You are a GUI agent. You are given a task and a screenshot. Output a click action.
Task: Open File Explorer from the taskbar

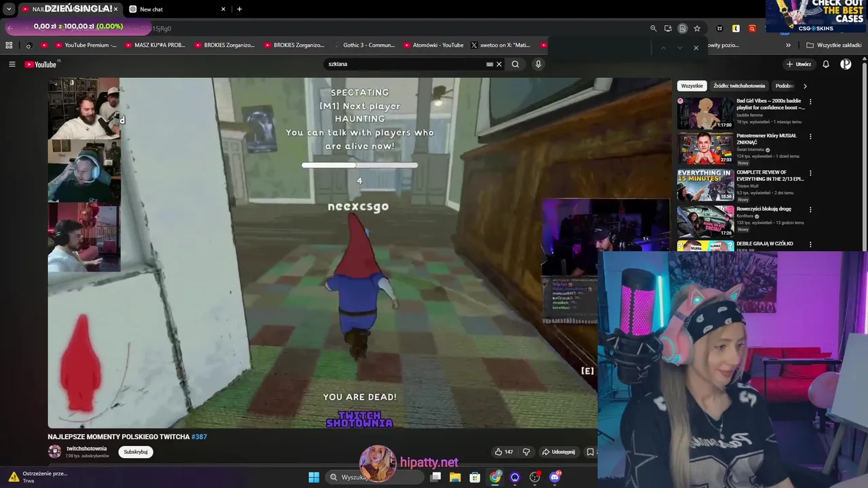pyautogui.click(x=455, y=477)
